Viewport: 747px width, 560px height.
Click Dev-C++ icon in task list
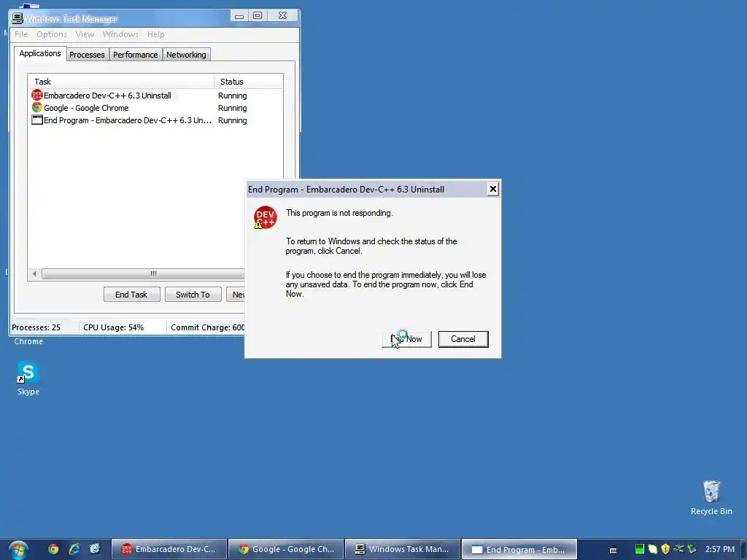(37, 96)
